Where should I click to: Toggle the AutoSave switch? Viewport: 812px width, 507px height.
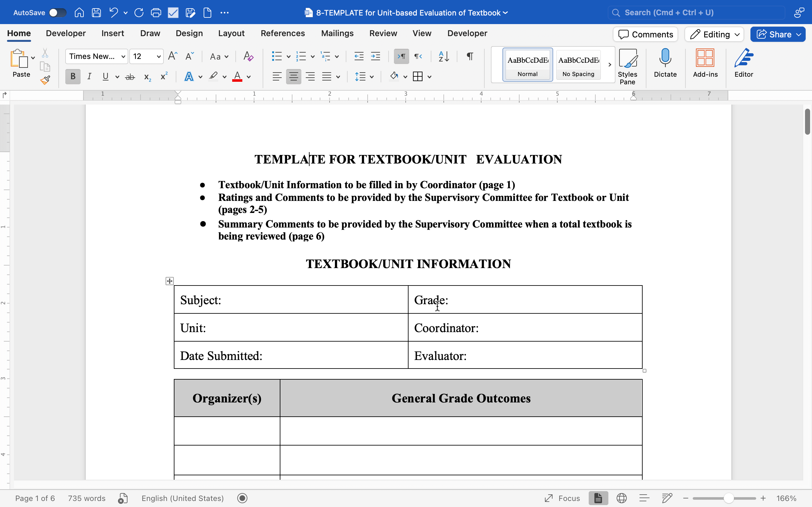57,13
